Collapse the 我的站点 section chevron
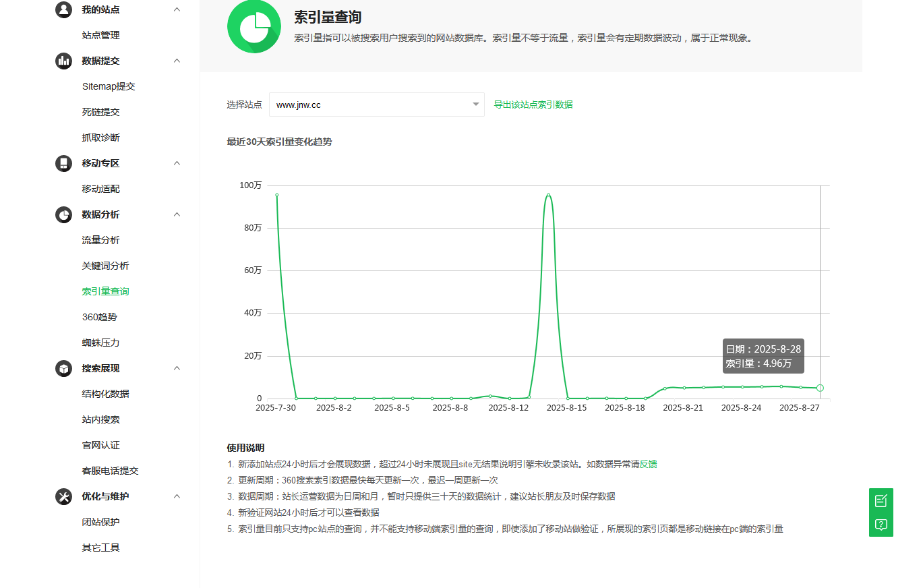This screenshot has height=588, width=923. point(177,9)
